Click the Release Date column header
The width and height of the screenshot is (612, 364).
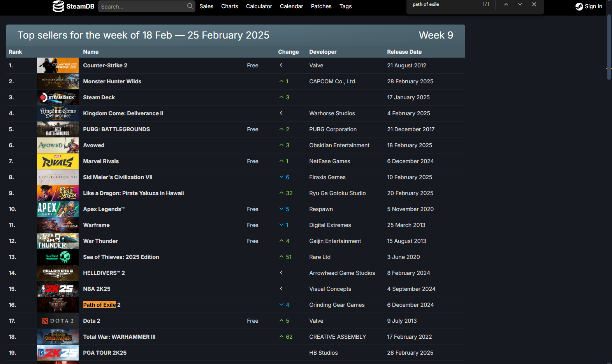tap(404, 52)
